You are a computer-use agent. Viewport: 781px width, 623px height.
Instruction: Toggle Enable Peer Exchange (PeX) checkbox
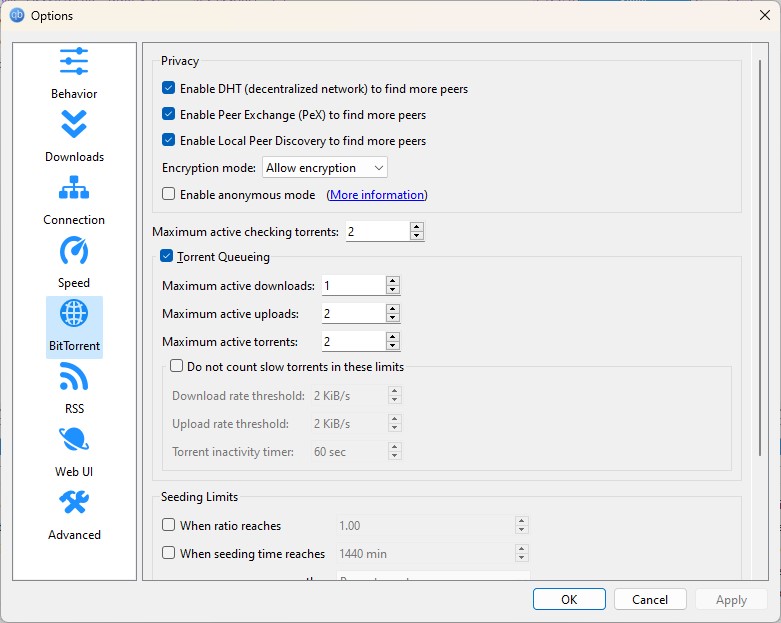[x=168, y=114]
